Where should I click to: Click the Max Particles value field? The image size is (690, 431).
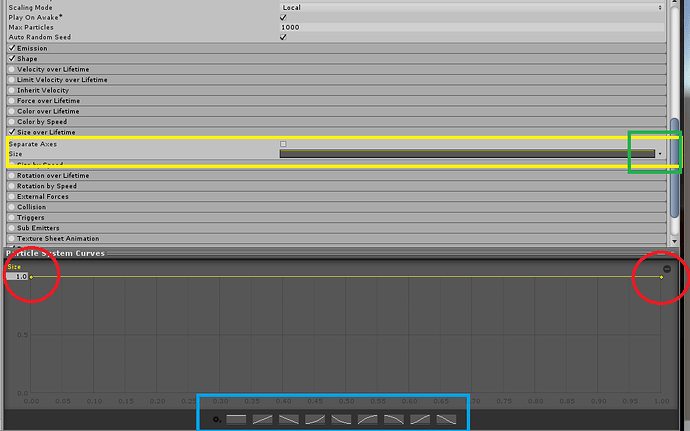coord(472,27)
